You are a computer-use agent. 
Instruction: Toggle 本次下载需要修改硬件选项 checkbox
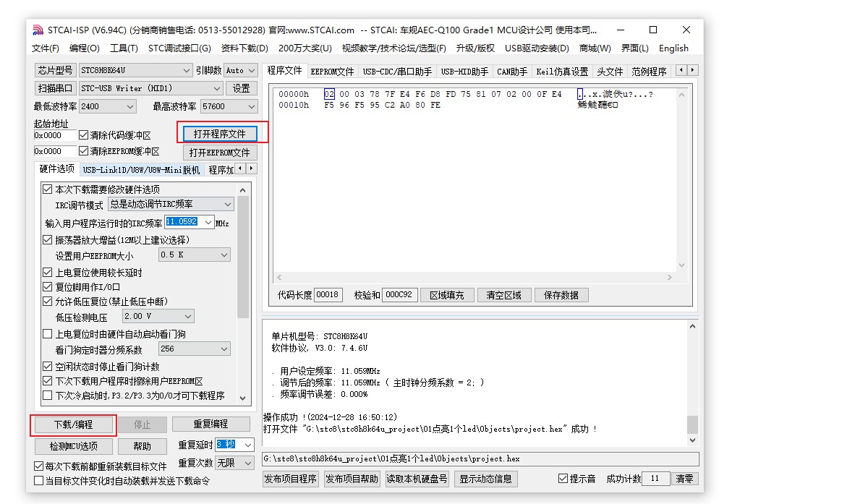48,189
